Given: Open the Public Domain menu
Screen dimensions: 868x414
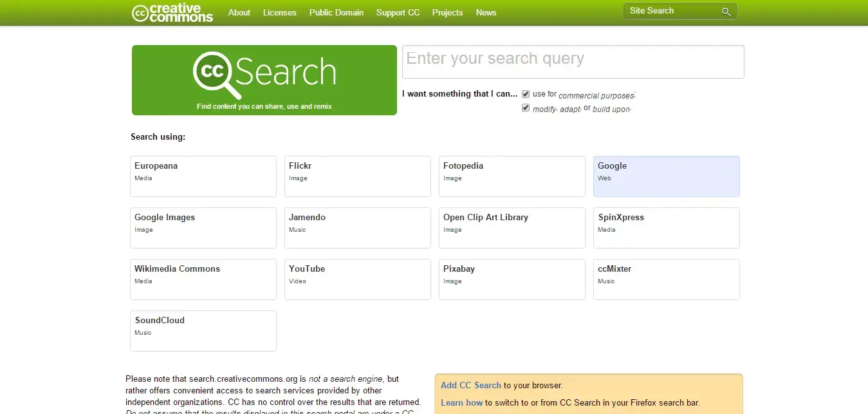Looking at the screenshot, I should (336, 12).
